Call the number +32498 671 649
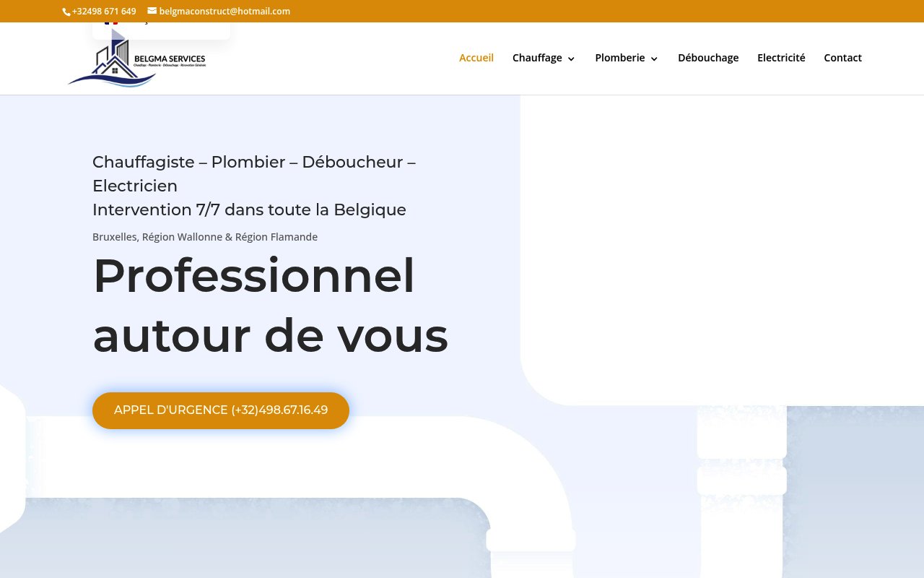Viewport: 924px width, 578px height. point(104,12)
